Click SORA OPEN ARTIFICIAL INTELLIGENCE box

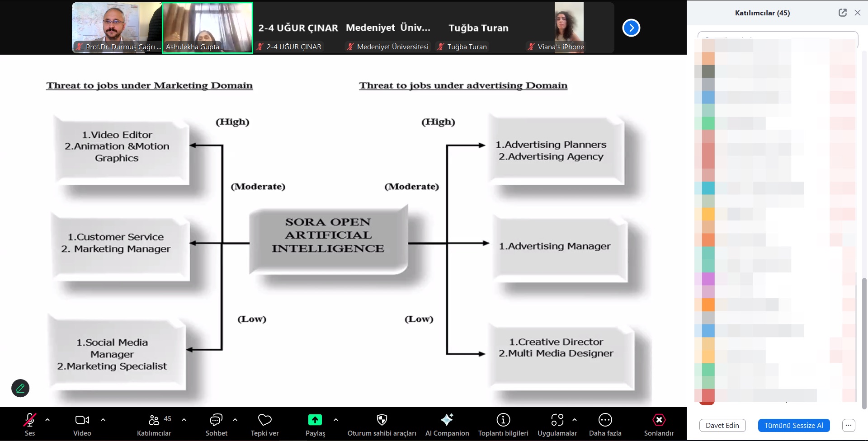[x=328, y=240]
